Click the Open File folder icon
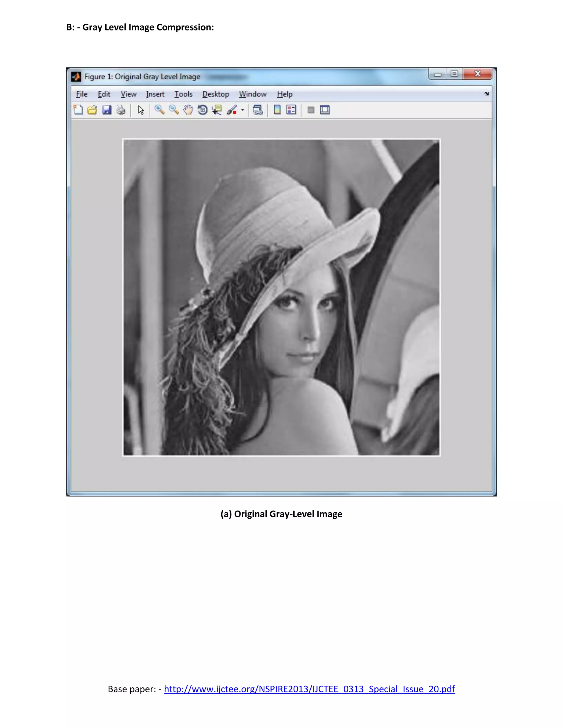Viewport: 563px width, 728px height. (x=92, y=110)
